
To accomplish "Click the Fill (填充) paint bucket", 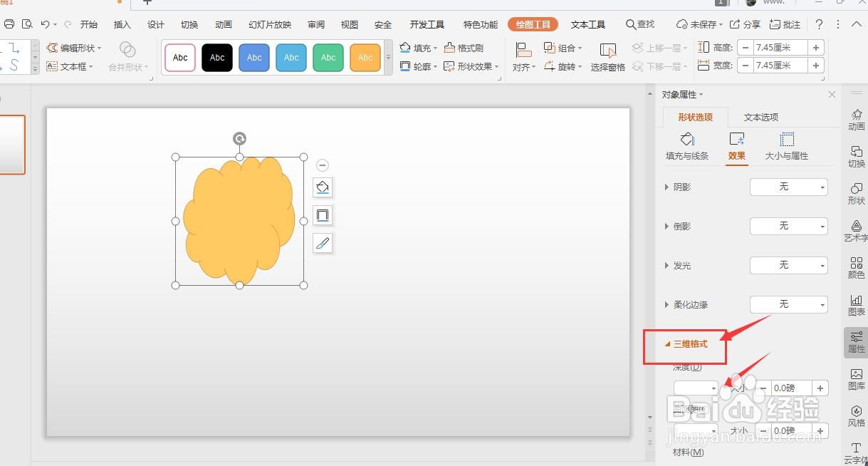I will 405,48.
